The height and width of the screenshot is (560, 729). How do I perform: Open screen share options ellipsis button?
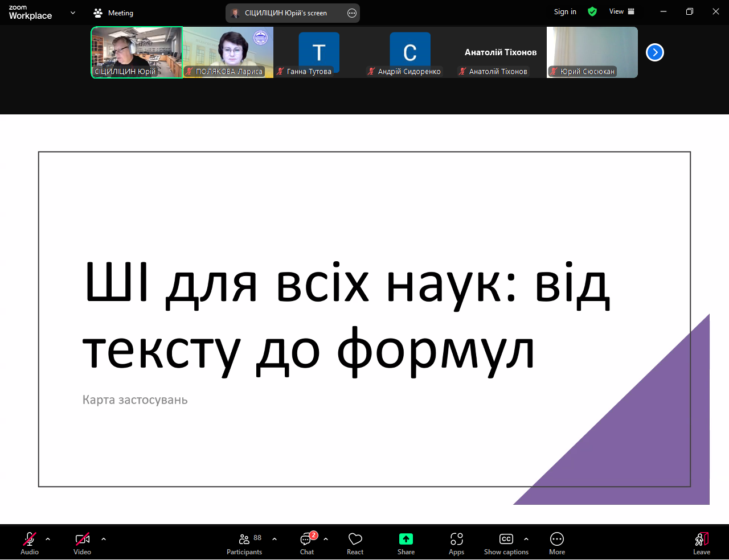pos(352,13)
